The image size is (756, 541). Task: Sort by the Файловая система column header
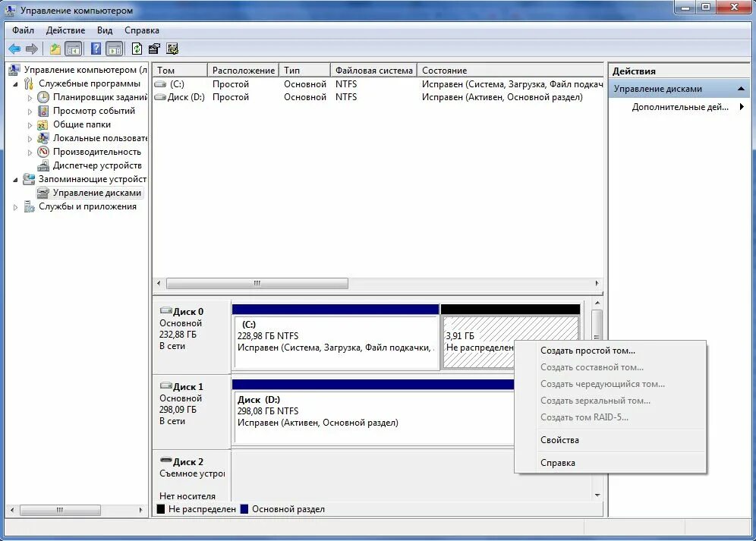[373, 71]
